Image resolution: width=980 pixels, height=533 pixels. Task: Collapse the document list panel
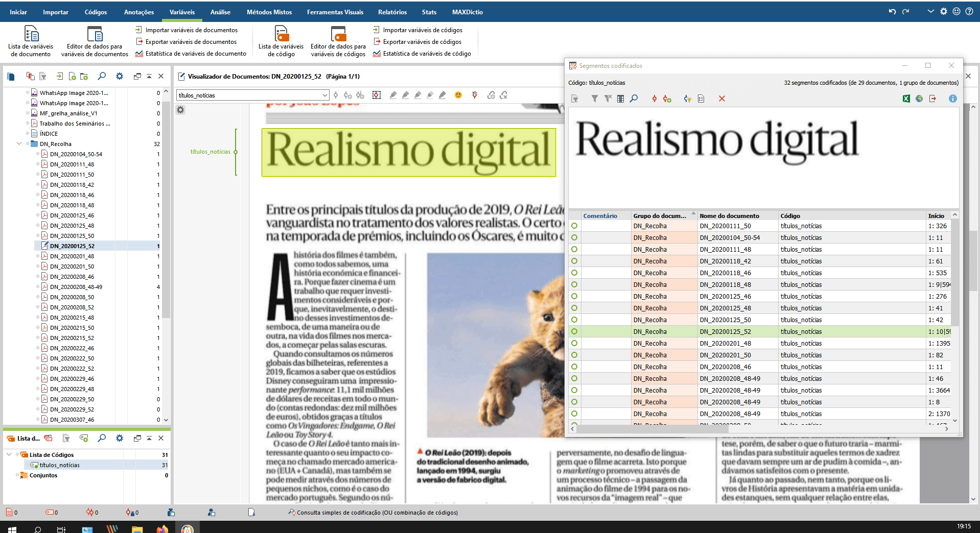149,76
